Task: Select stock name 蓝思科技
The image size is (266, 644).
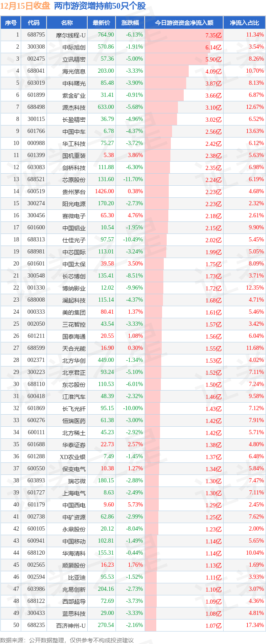Action: click(74, 613)
